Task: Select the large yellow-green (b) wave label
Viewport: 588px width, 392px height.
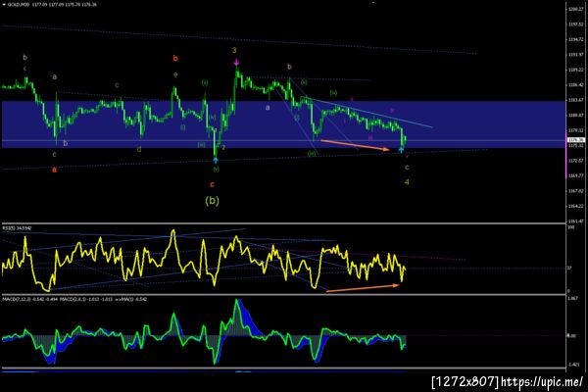Action: pyautogui.click(x=213, y=201)
